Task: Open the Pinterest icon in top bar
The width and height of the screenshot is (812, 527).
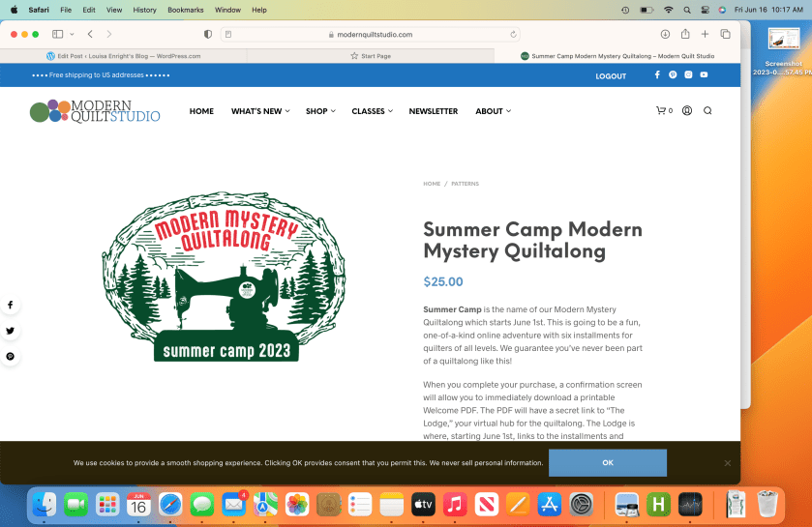Action: click(673, 75)
